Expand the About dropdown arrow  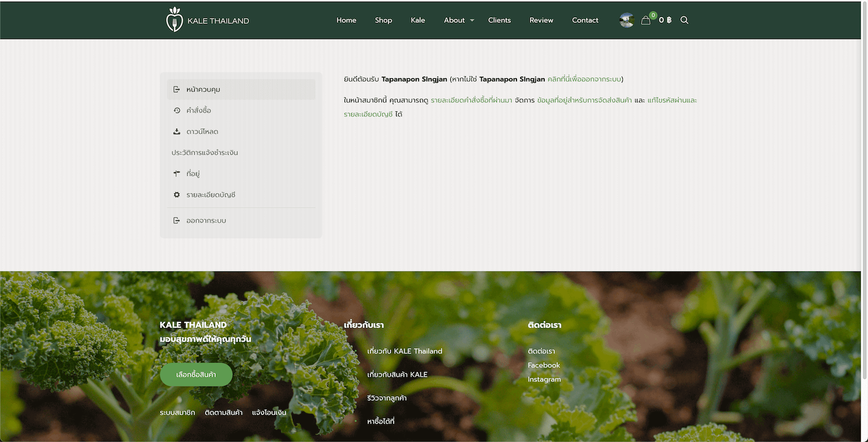472,21
